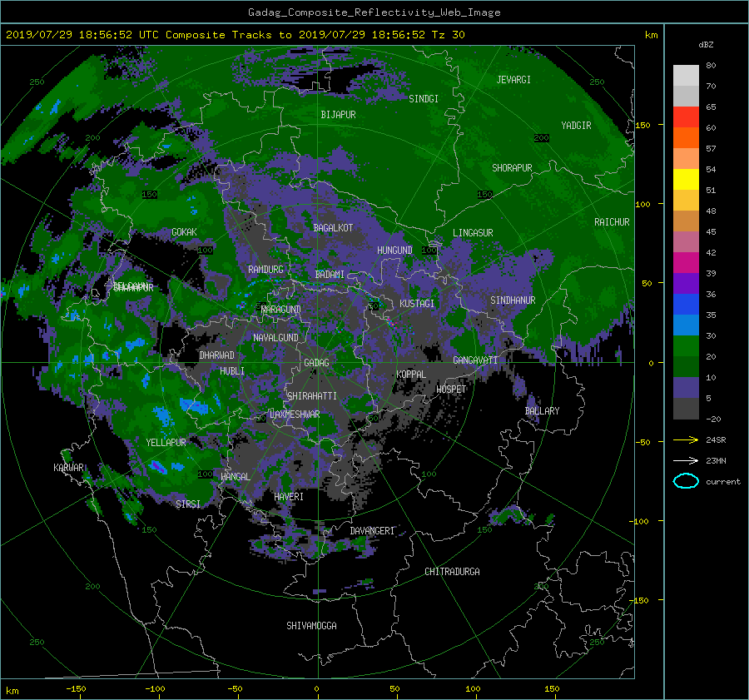Viewport: 749px width, 700px height.
Task: Click the 'YELLAPUR' city label
Action: coord(166,443)
